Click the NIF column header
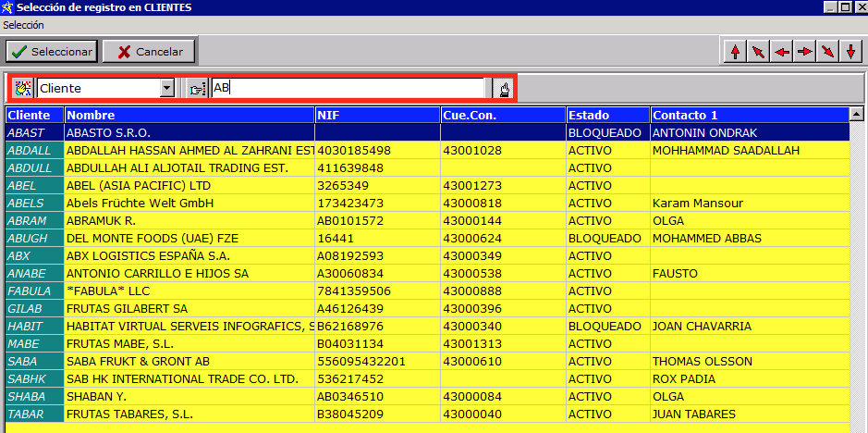Viewport: 868px width, 433px height. (377, 115)
